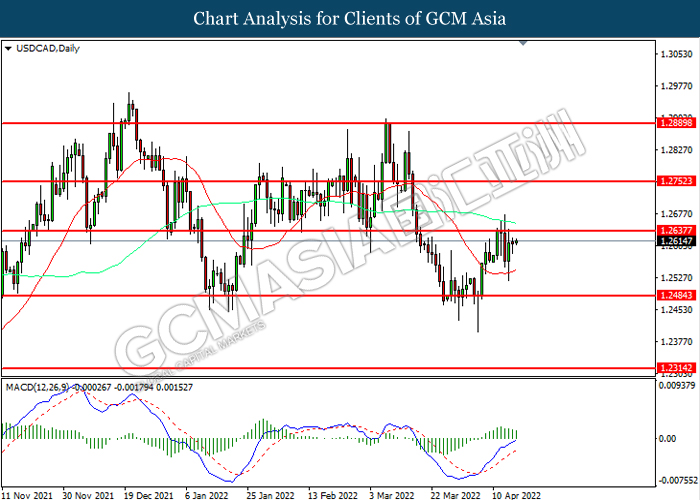Open the USDCAD,Daily symbol dropdown arrow
This screenshot has width=700, height=500.
coord(8,49)
